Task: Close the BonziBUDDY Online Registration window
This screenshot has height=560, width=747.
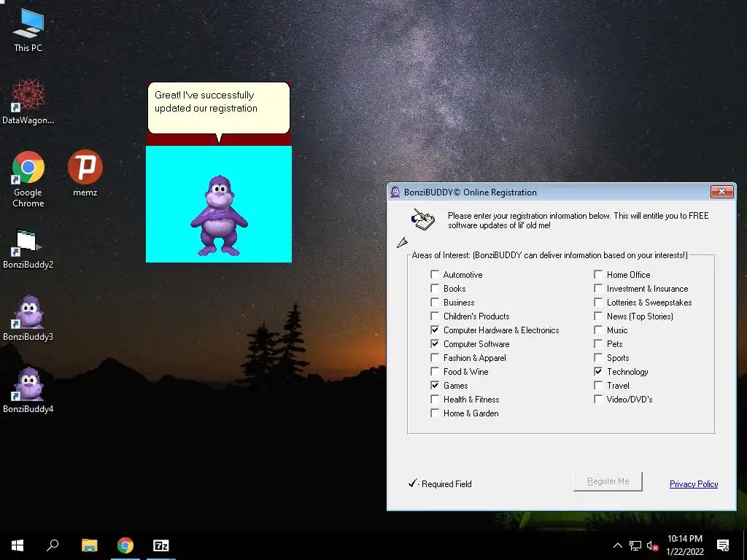Action: (721, 192)
